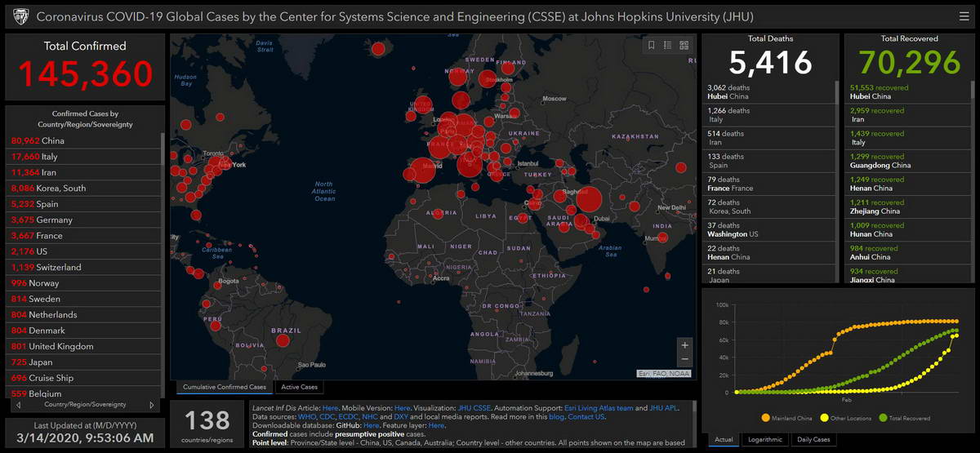This screenshot has height=453, width=980.
Task: Go to next country list page arrow
Action: coord(151,405)
